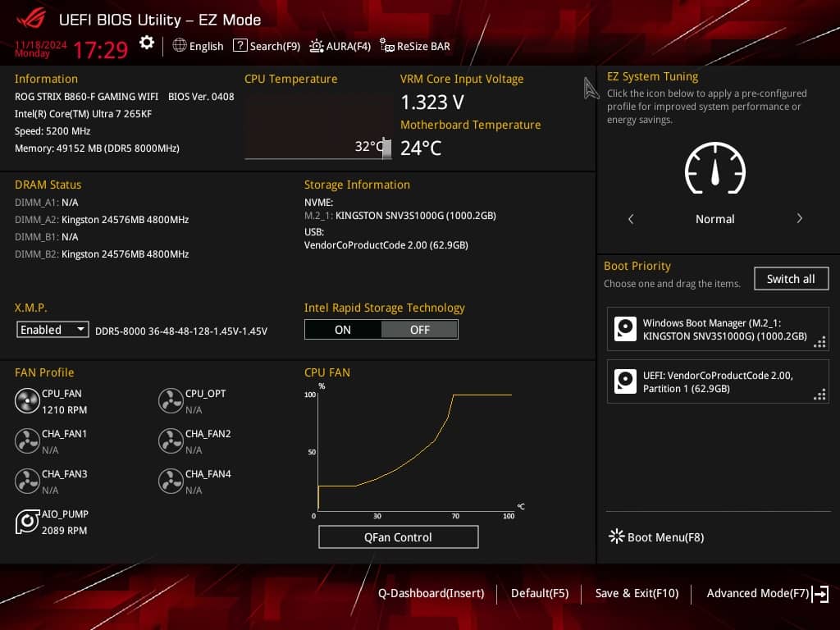Open Boot Menu (F8)
This screenshot has height=630, width=840.
pos(656,536)
